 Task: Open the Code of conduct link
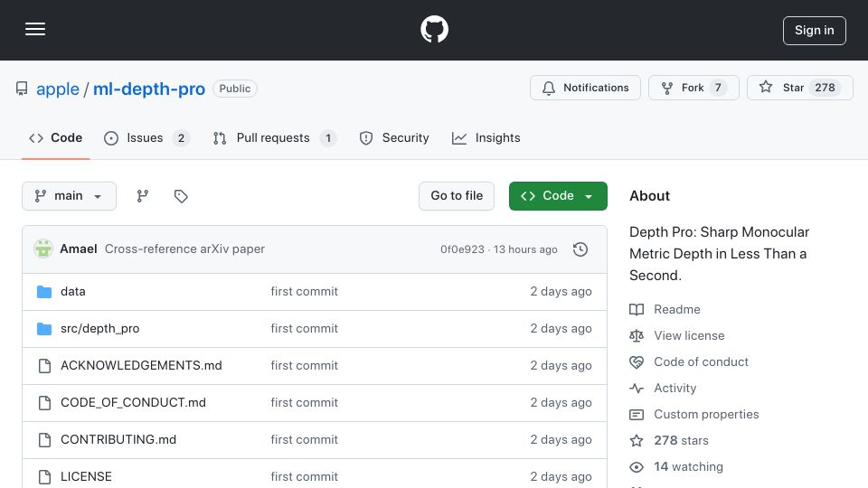tap(701, 361)
